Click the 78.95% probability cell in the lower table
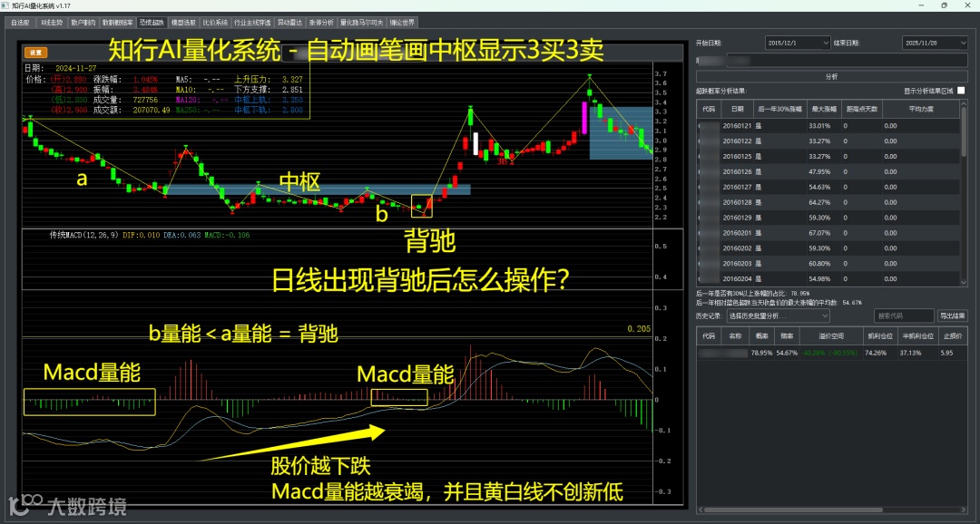This screenshot has height=524, width=980. coord(761,353)
